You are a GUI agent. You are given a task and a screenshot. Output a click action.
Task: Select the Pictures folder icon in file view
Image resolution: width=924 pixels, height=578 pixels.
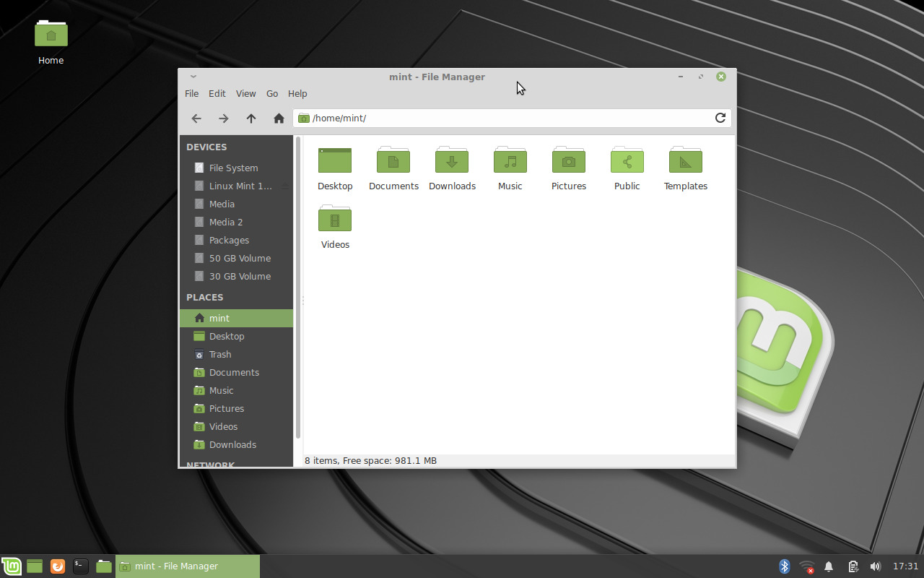click(568, 160)
